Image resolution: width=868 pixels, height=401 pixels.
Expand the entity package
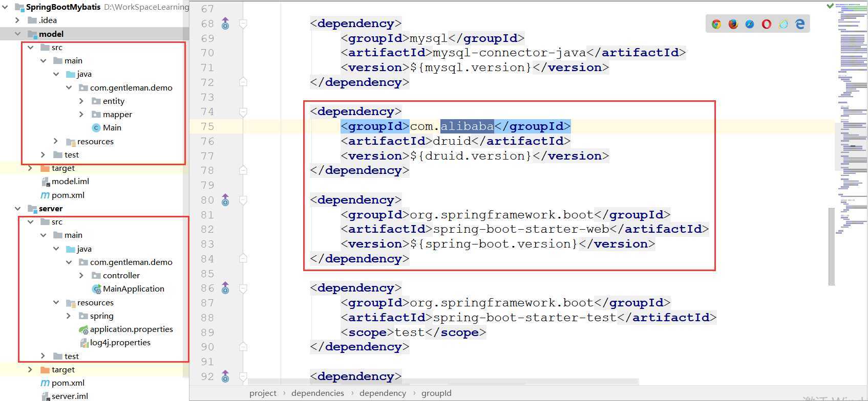click(x=81, y=101)
